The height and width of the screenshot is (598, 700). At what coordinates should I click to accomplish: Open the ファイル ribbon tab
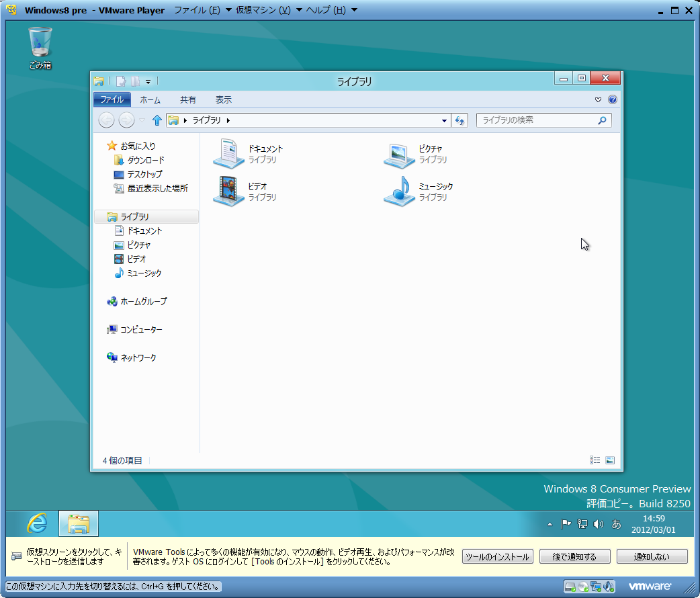coord(112,99)
